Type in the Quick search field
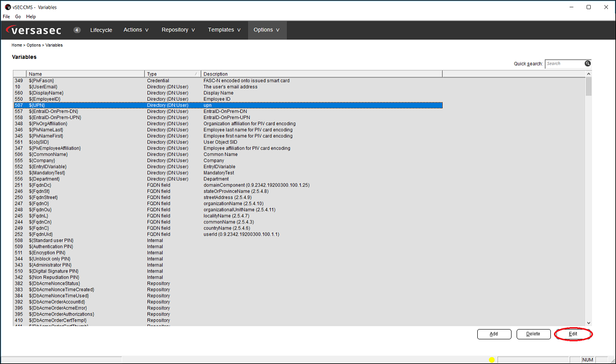This screenshot has width=616, height=364. coord(564,63)
